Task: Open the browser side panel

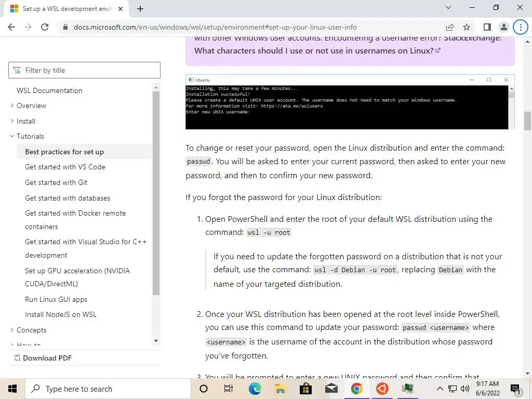Action: click(x=487, y=27)
